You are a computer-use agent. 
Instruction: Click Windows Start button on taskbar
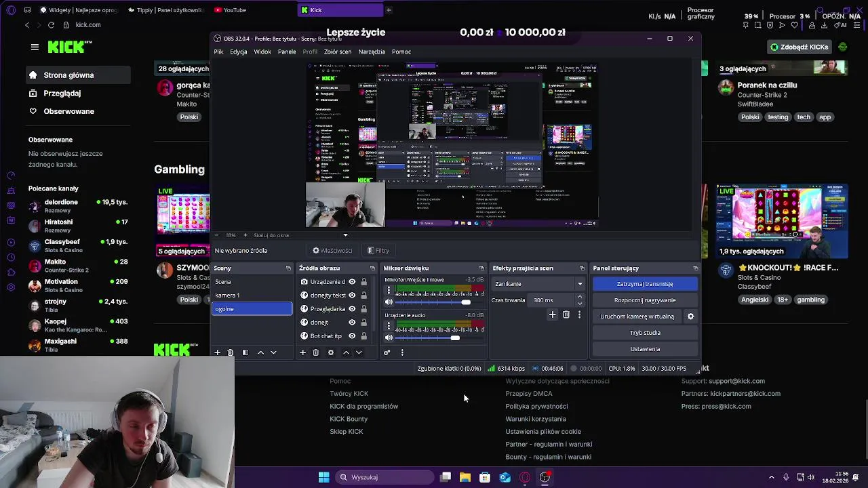click(324, 477)
